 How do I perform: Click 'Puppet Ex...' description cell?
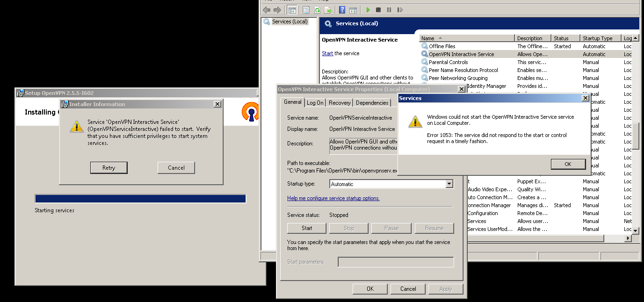pyautogui.click(x=532, y=181)
